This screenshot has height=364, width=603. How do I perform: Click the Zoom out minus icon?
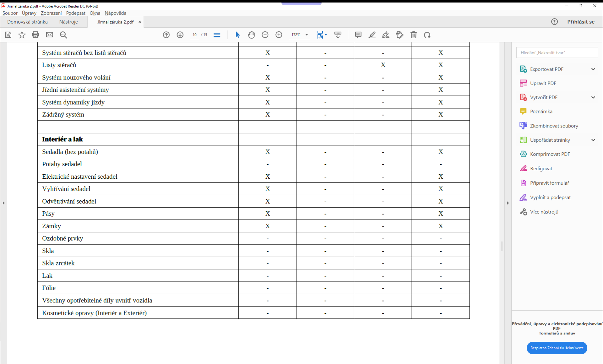tap(265, 35)
